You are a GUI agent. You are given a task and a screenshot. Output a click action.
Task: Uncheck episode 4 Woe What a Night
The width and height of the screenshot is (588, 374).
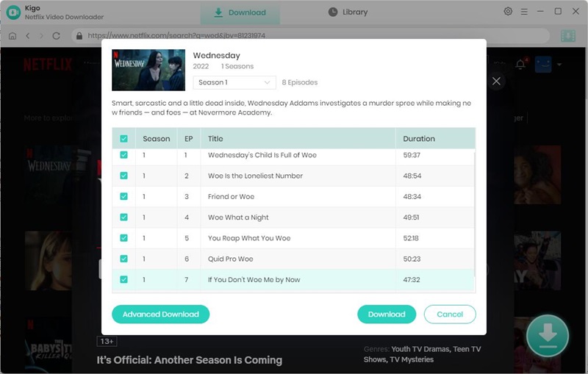point(123,217)
